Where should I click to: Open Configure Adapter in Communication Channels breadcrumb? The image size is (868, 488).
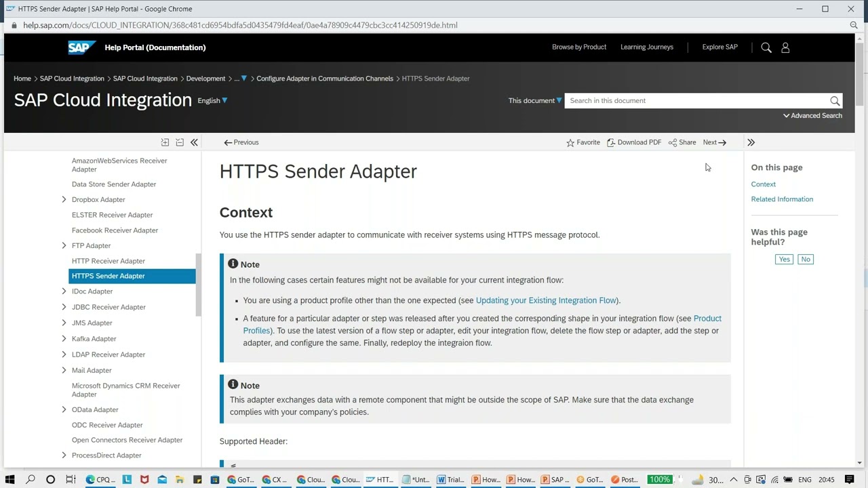click(x=325, y=79)
